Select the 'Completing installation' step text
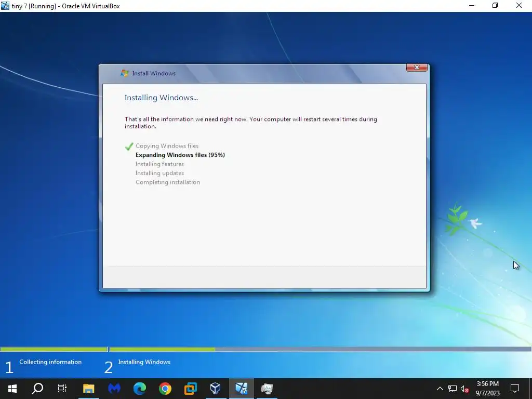 [168, 182]
